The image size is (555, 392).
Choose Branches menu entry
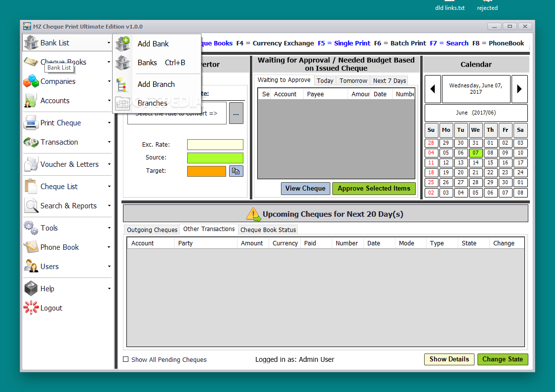(x=157, y=103)
